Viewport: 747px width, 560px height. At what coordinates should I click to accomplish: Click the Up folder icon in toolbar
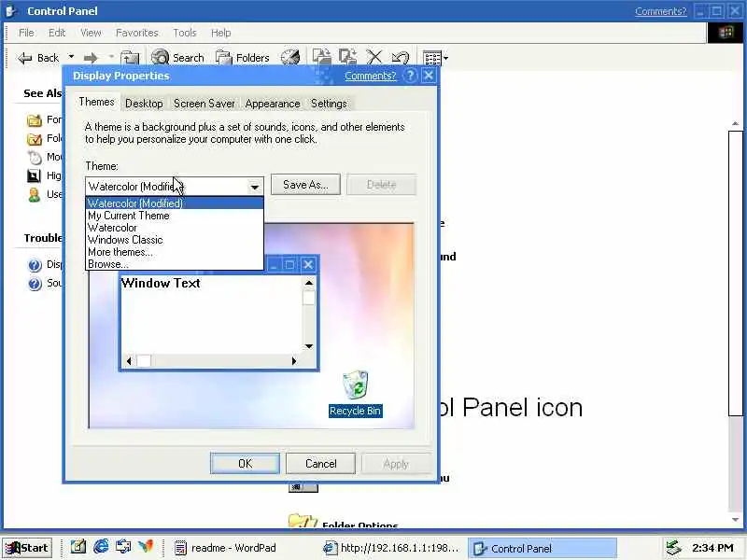130,58
